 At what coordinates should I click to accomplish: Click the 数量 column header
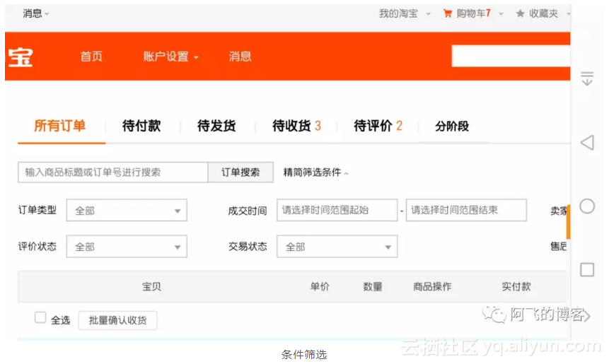pyautogui.click(x=373, y=287)
